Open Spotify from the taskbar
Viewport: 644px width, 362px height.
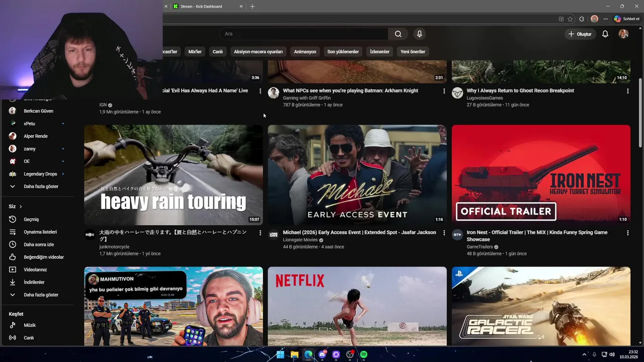[x=364, y=354]
